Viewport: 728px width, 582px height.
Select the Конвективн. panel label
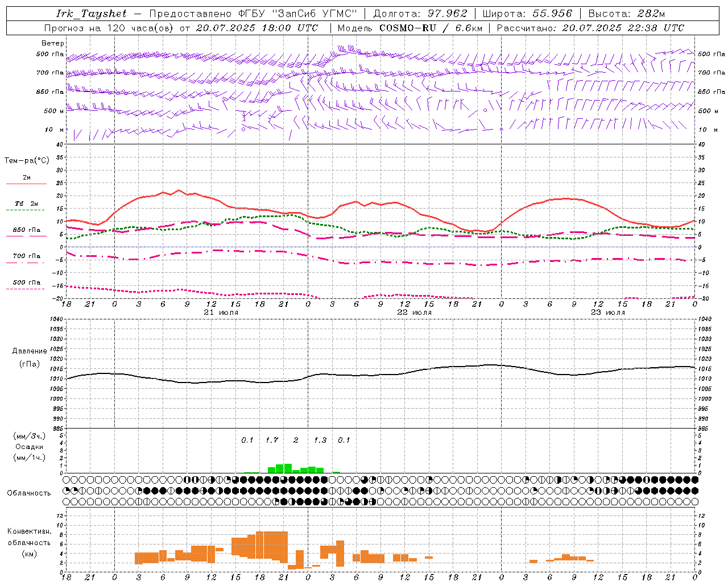point(30,531)
